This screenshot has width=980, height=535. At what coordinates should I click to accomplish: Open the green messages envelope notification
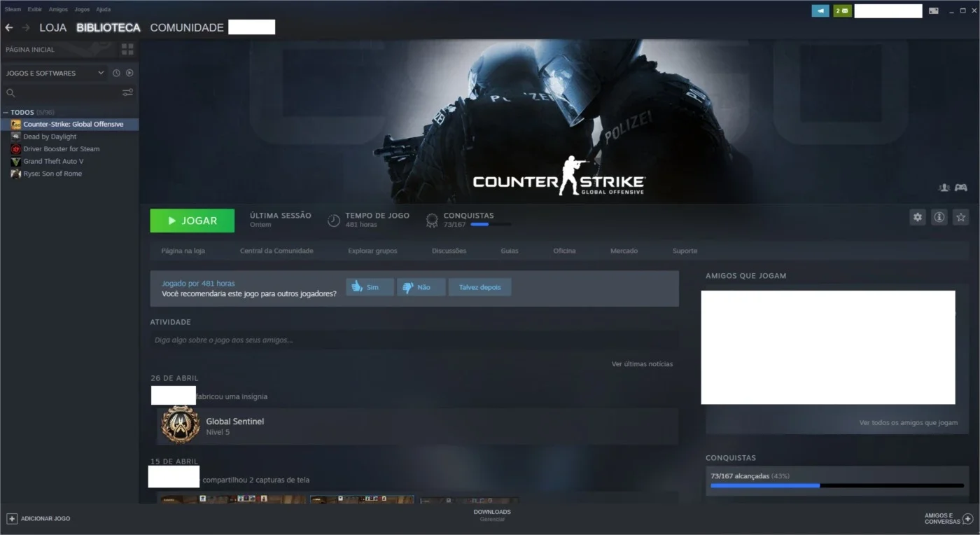tap(842, 11)
